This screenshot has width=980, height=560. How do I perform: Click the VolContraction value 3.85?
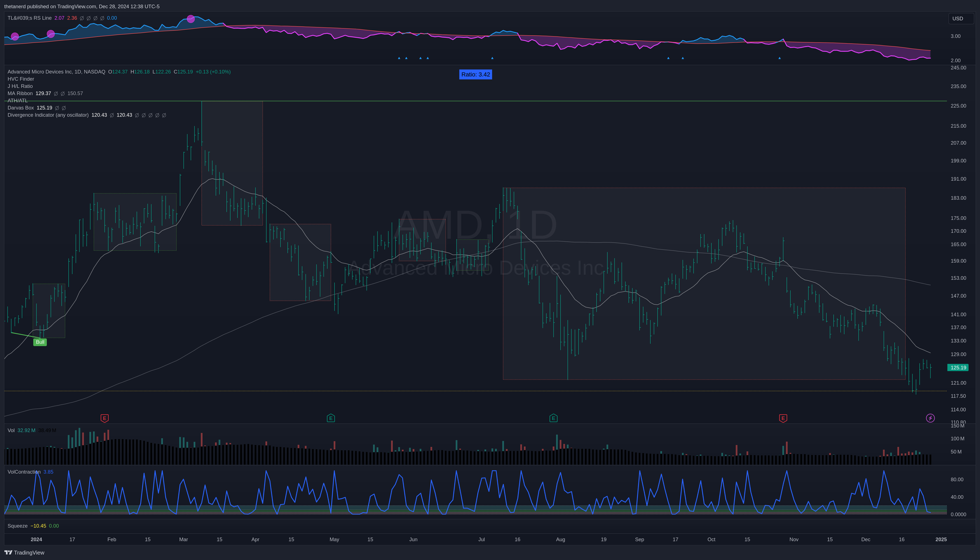48,472
